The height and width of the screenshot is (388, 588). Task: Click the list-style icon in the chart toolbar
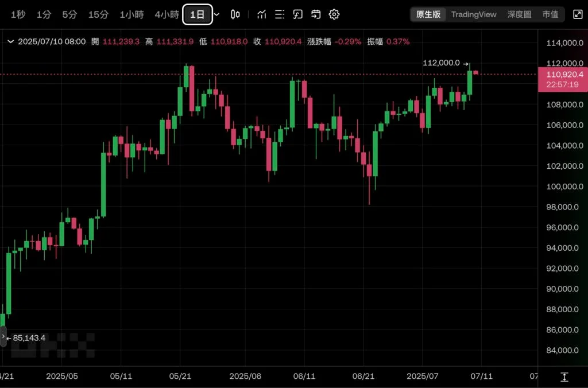tap(280, 14)
